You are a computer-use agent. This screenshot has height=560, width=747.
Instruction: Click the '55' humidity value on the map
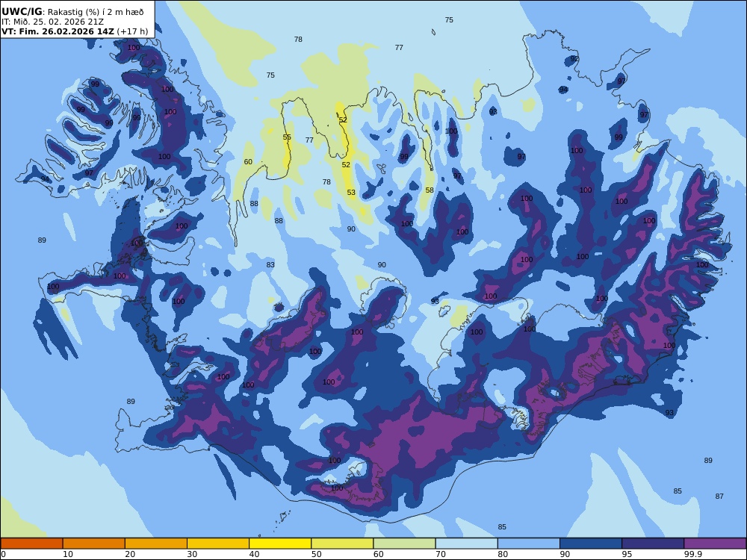287,137
